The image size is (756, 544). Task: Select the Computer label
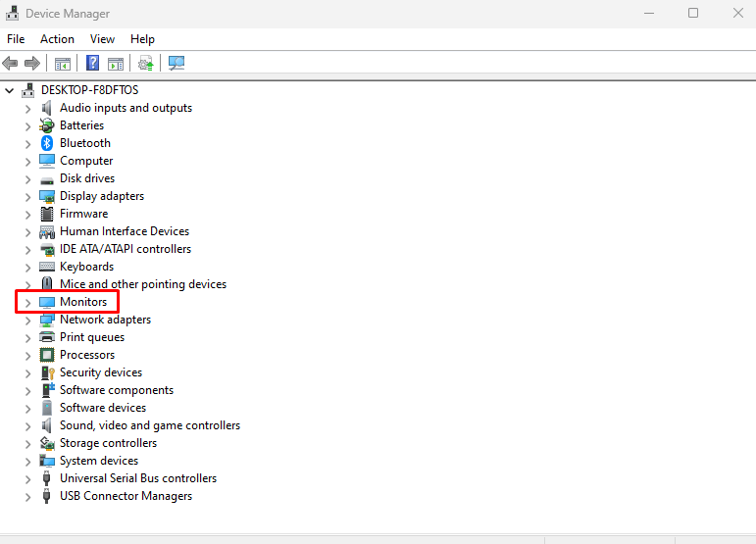(86, 161)
